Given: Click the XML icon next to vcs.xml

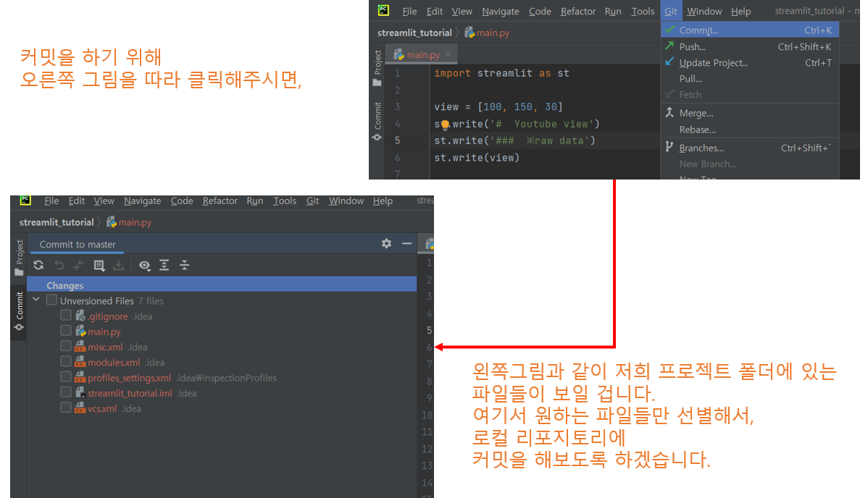Looking at the screenshot, I should pyautogui.click(x=80, y=408).
